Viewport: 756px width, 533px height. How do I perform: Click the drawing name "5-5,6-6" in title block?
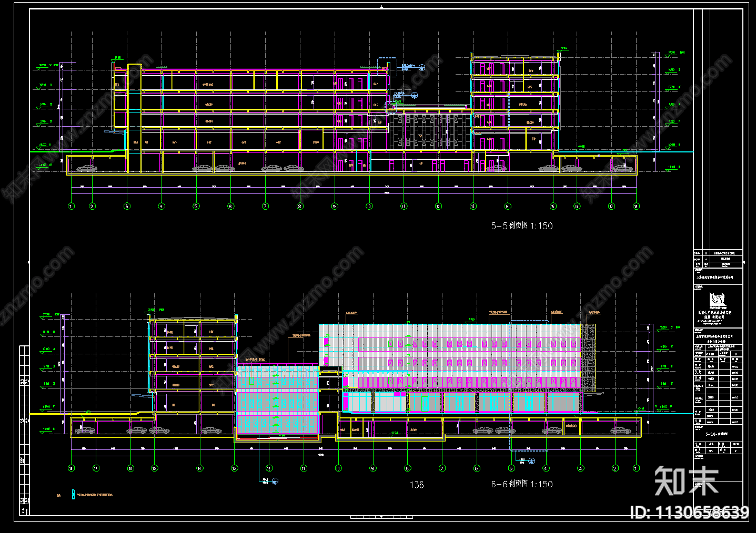(717, 434)
